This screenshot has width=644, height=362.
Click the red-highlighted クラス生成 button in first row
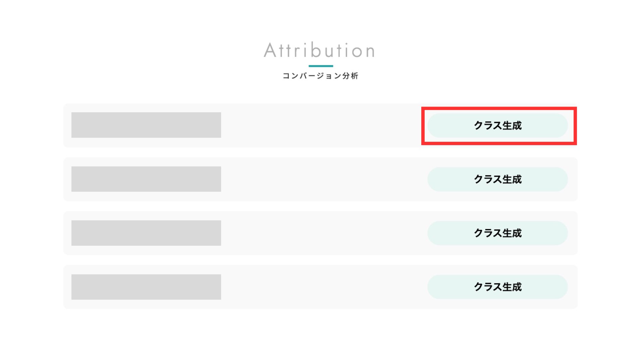[x=497, y=125]
